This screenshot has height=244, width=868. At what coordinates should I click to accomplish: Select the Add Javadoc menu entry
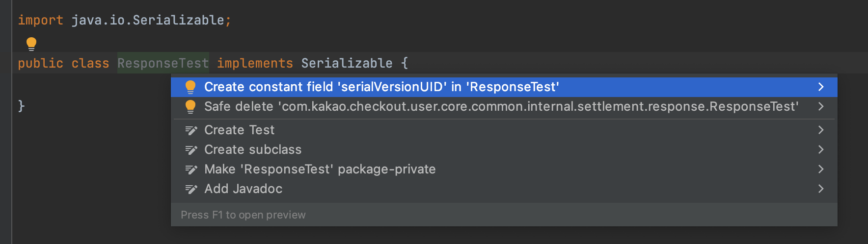[243, 189]
